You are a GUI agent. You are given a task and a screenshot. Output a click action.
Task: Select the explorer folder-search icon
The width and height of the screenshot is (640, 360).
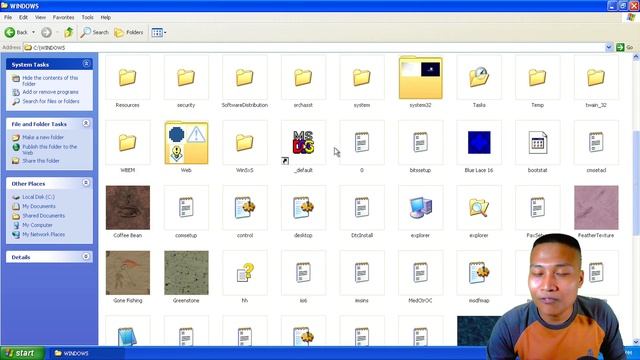tap(479, 208)
